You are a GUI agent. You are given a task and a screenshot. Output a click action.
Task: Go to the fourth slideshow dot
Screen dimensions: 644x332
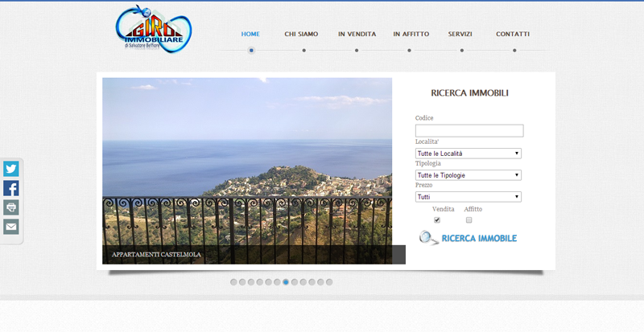pos(259,282)
